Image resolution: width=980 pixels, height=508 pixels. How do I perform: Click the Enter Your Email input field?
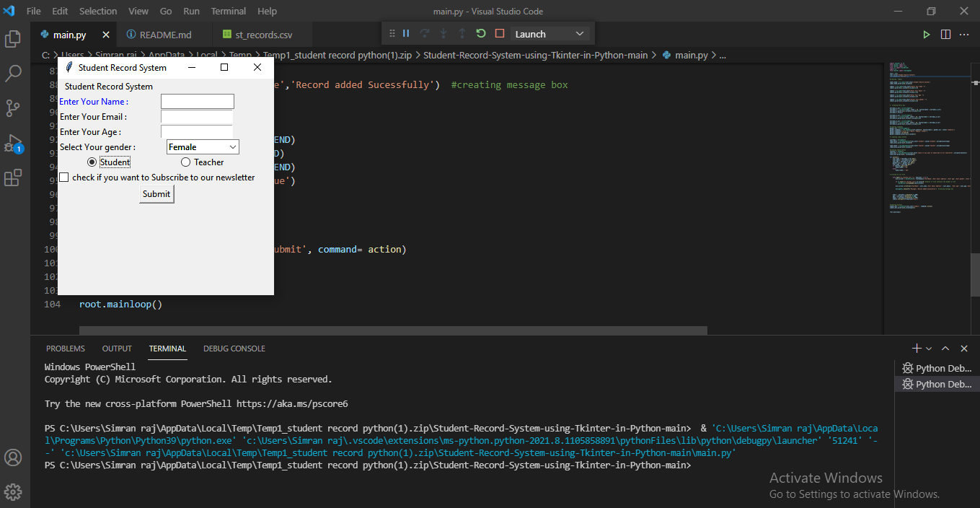(x=197, y=116)
